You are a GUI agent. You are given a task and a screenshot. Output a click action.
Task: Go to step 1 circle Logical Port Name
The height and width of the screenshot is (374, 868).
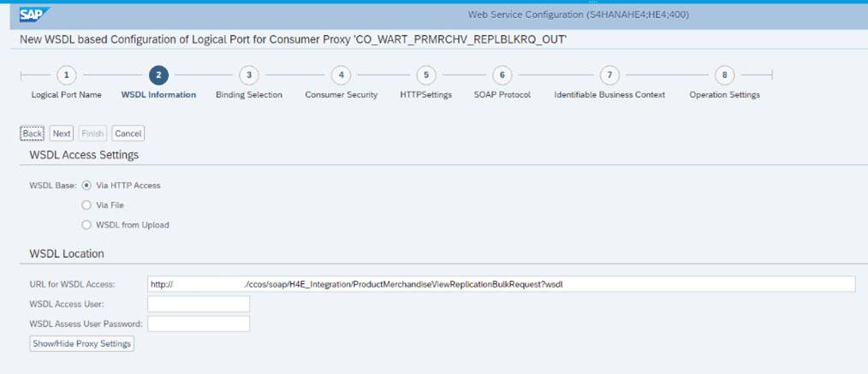click(67, 74)
